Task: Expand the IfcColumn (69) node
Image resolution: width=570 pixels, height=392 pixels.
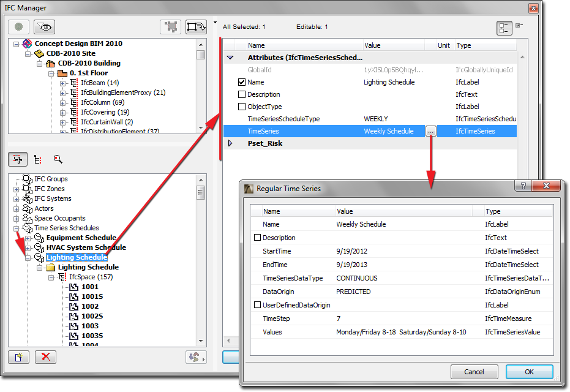Action: point(62,103)
